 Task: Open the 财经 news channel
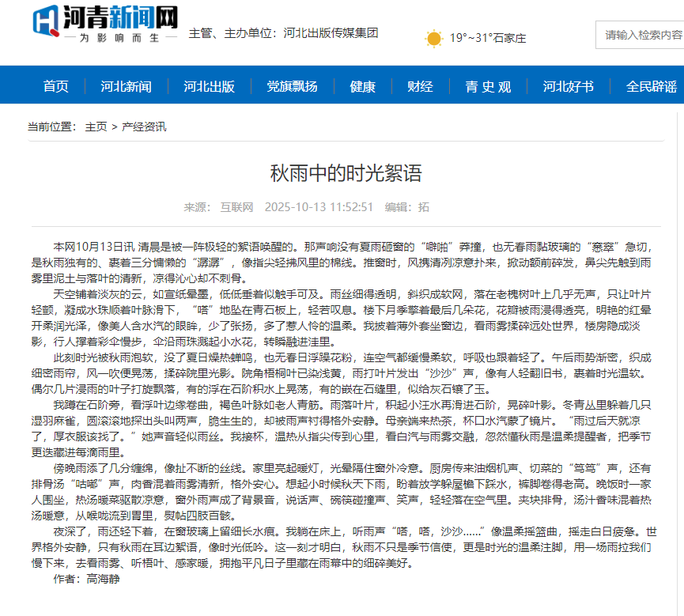[x=419, y=86]
